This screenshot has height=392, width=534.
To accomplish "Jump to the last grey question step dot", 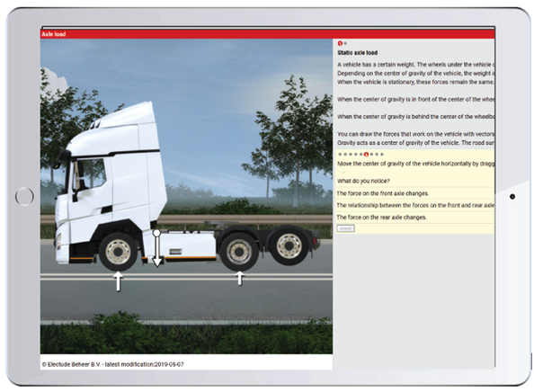I will tap(382, 155).
